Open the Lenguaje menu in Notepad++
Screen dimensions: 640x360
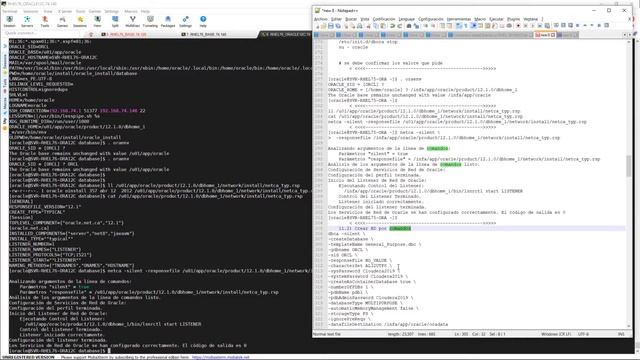[x=406, y=19]
